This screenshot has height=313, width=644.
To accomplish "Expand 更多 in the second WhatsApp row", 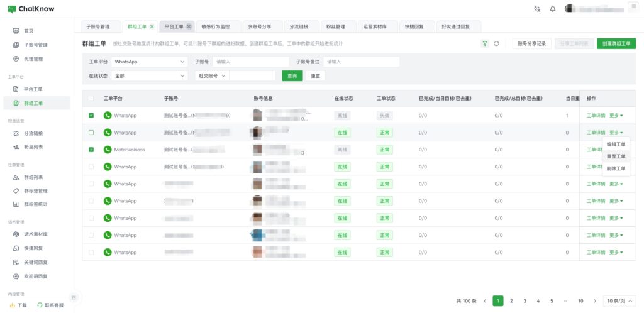I will (616, 133).
